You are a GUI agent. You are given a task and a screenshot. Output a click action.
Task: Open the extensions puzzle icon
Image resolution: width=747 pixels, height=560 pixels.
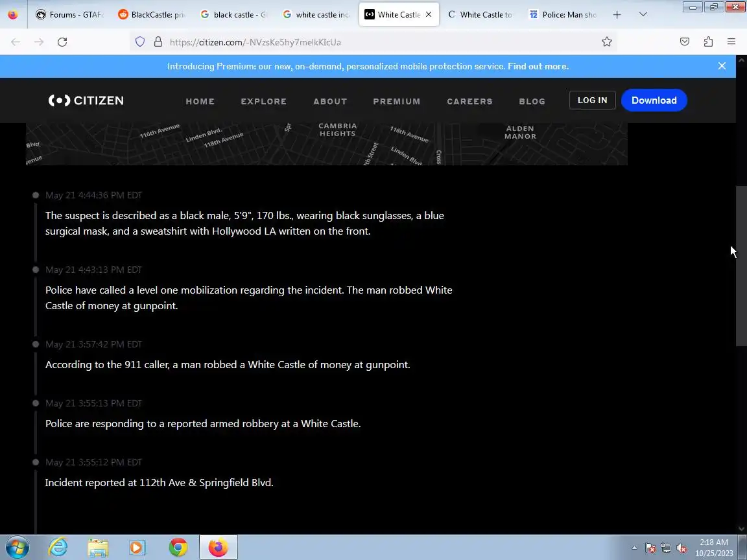[708, 42]
